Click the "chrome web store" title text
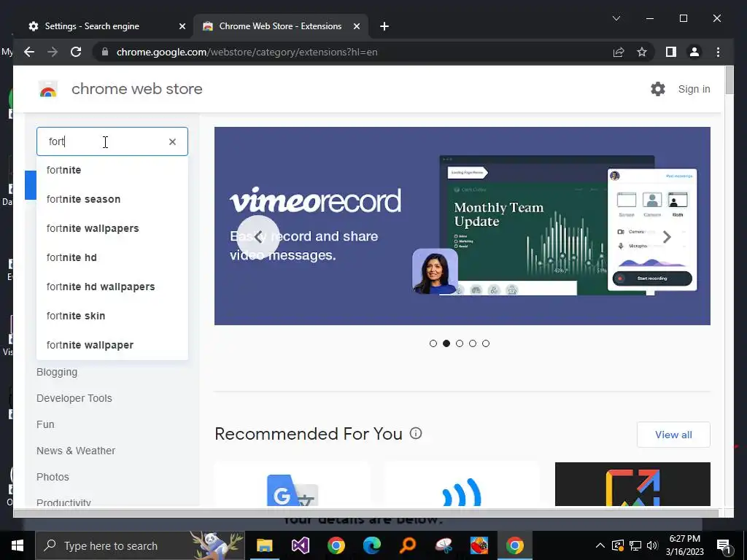 136,89
